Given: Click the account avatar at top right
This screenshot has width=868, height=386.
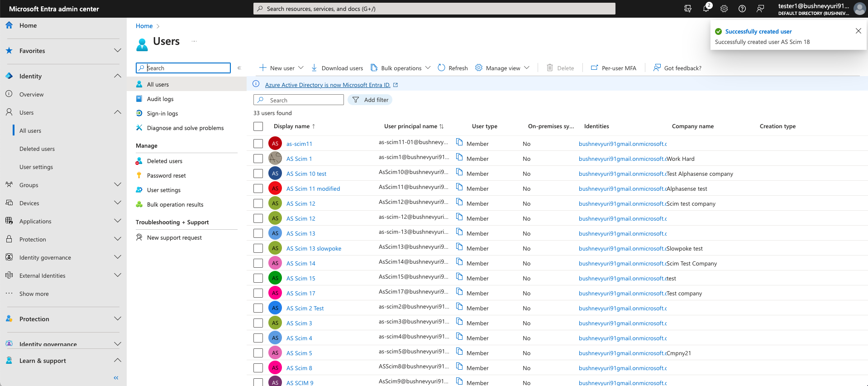Looking at the screenshot, I should point(859,9).
